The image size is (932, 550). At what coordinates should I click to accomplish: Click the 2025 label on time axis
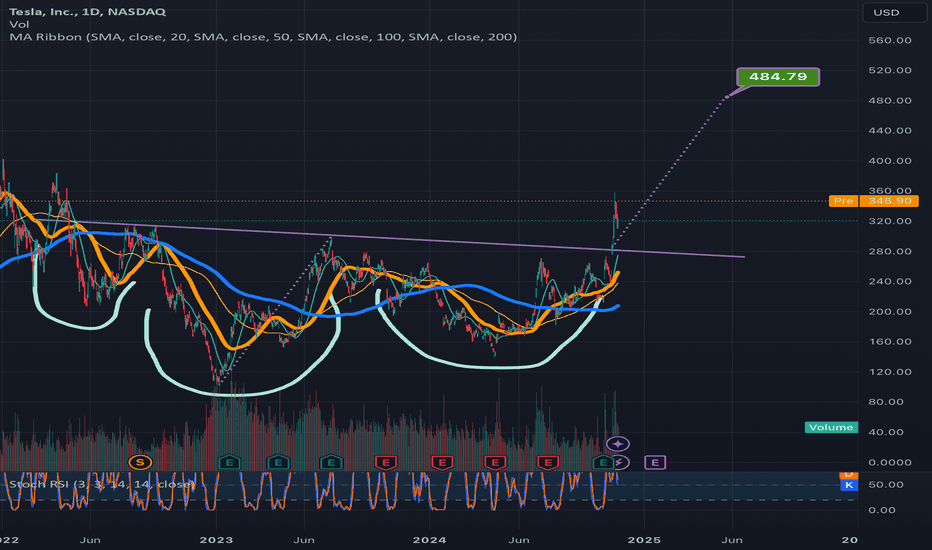[644, 540]
